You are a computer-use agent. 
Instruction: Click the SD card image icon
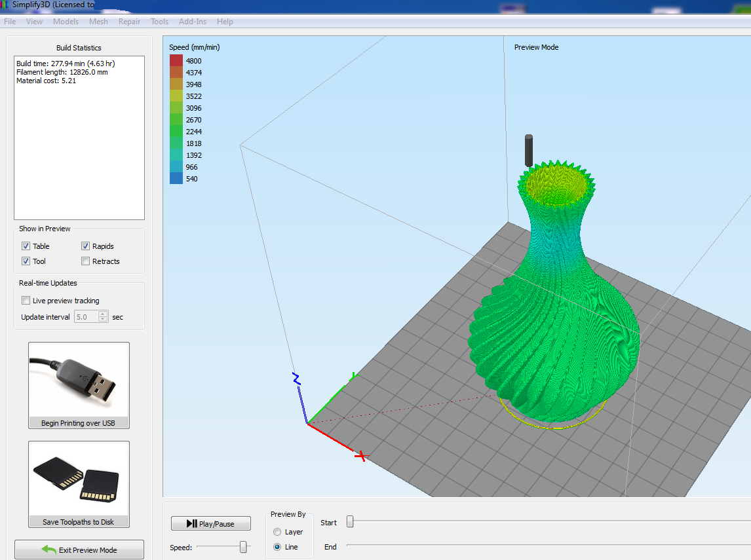79,479
